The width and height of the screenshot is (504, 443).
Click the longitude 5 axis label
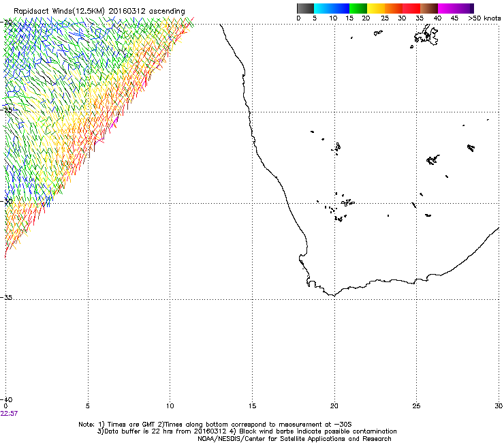[x=88, y=406]
